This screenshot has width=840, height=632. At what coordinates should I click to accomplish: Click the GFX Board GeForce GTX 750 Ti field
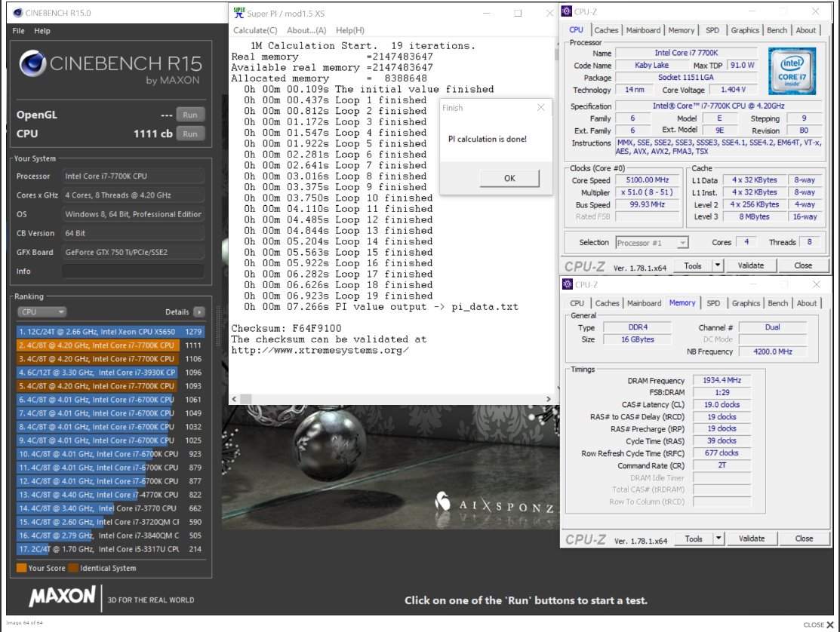(x=133, y=252)
